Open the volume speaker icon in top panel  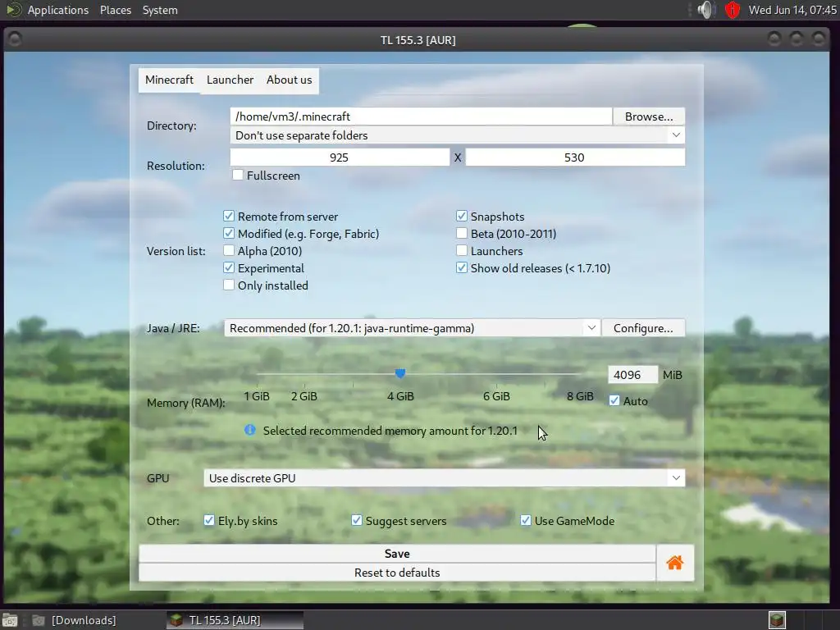(x=706, y=10)
